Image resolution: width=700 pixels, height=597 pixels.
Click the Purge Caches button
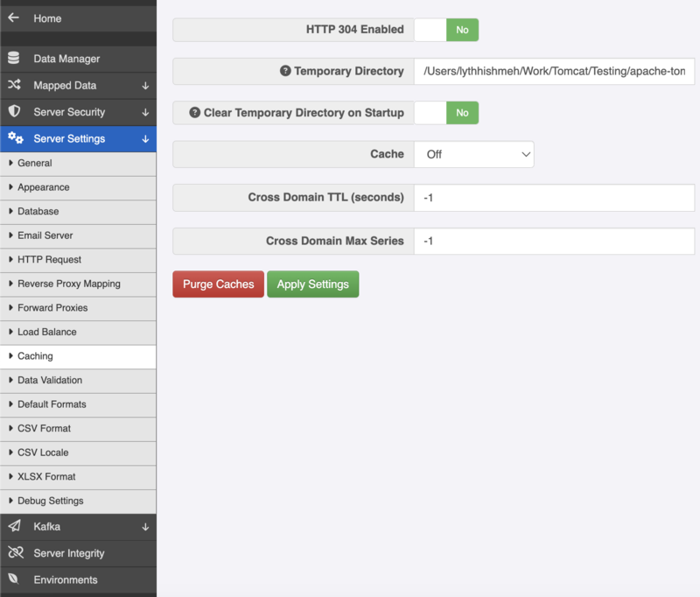pyautogui.click(x=217, y=284)
